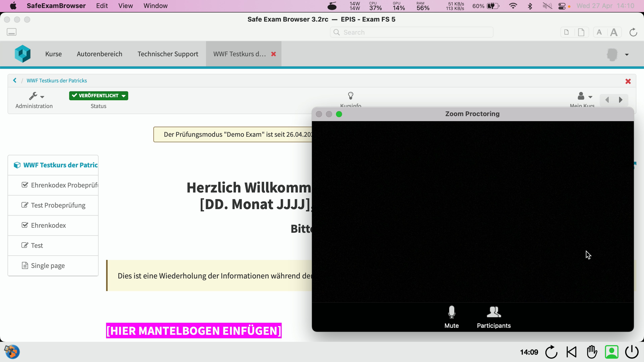This screenshot has height=362, width=644.
Task: Click the Search field in the toolbar
Action: click(412, 32)
